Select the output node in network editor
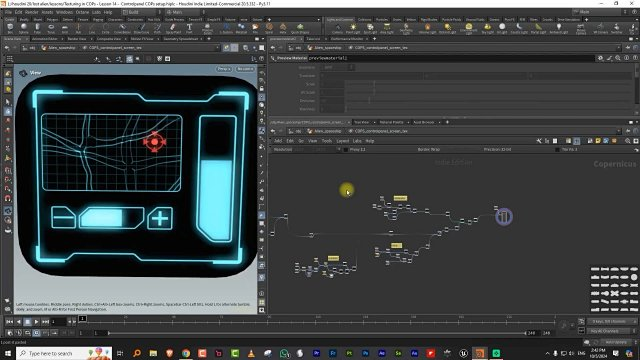This screenshot has width=640, height=360. pyautogui.click(x=504, y=216)
